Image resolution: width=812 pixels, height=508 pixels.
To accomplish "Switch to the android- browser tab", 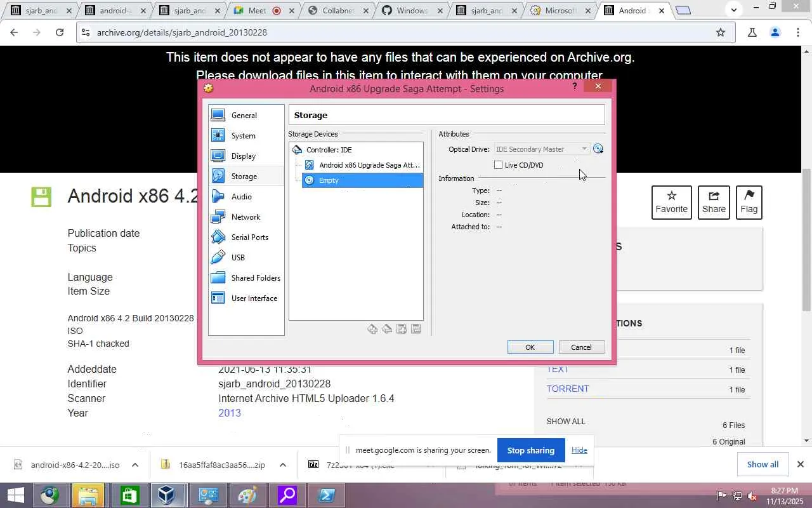I will tap(116, 11).
